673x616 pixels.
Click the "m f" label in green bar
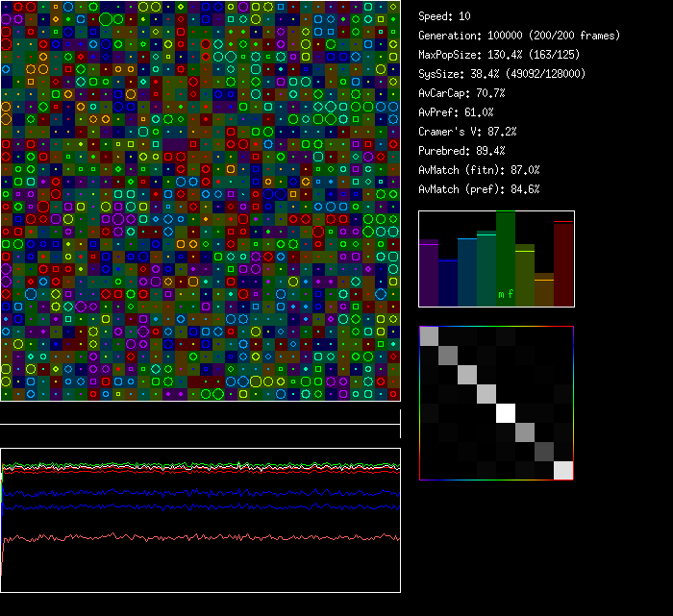pos(506,293)
